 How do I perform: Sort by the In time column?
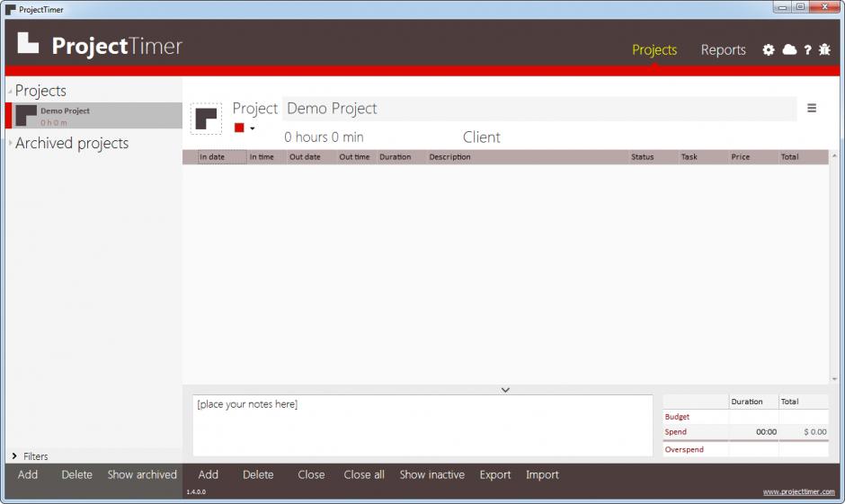pos(266,156)
